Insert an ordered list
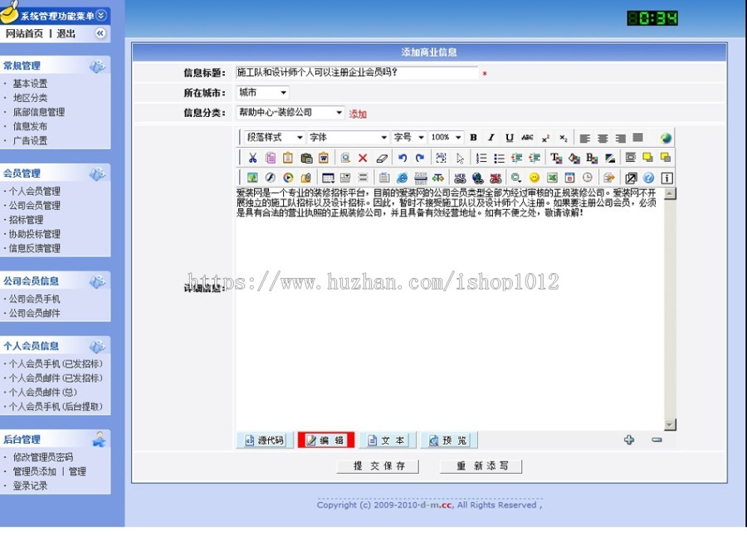 pos(481,158)
